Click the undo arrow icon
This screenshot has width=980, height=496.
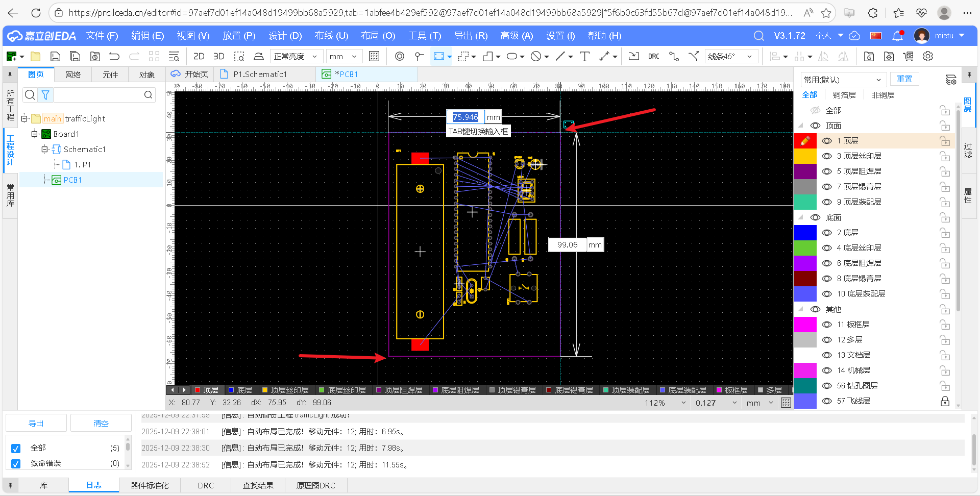click(114, 57)
